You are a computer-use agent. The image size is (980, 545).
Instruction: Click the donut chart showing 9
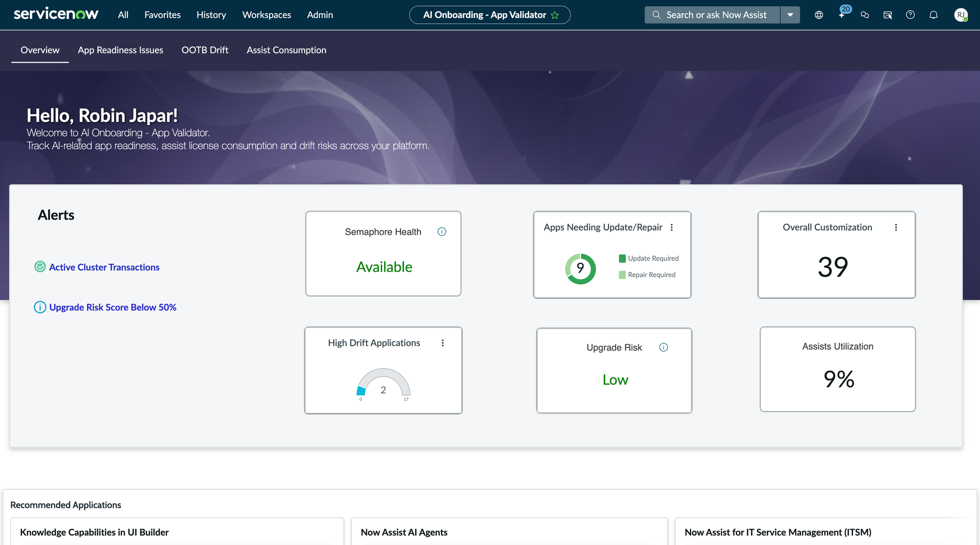click(x=581, y=268)
